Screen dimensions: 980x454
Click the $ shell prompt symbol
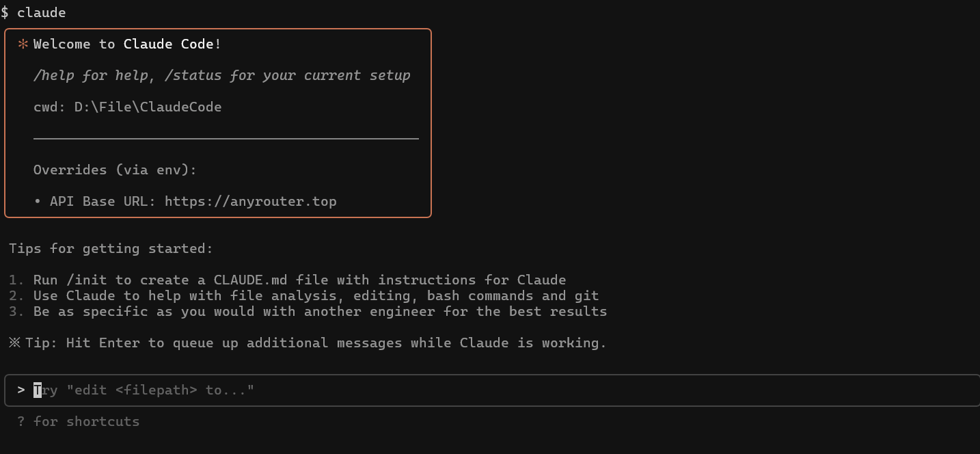tap(5, 12)
